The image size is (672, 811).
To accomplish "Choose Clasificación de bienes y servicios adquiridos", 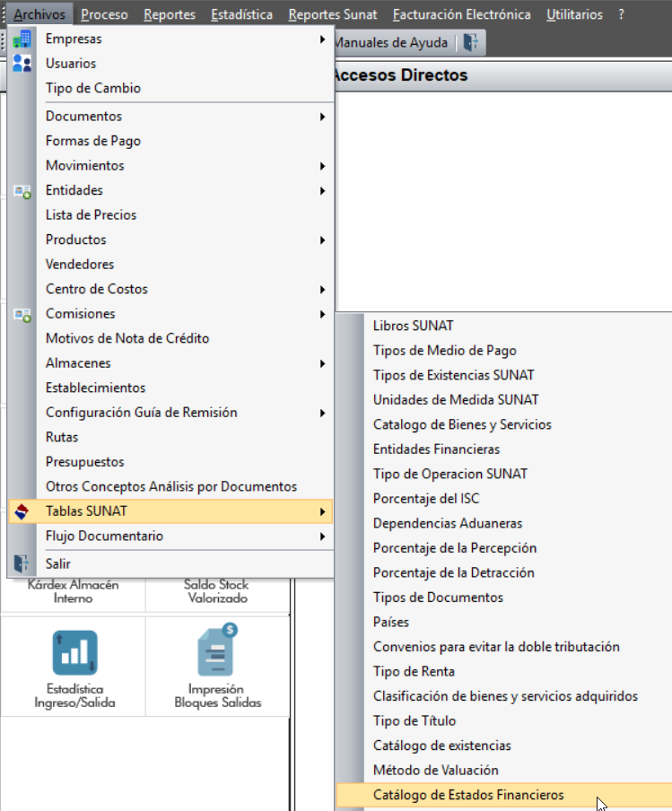I will point(504,696).
